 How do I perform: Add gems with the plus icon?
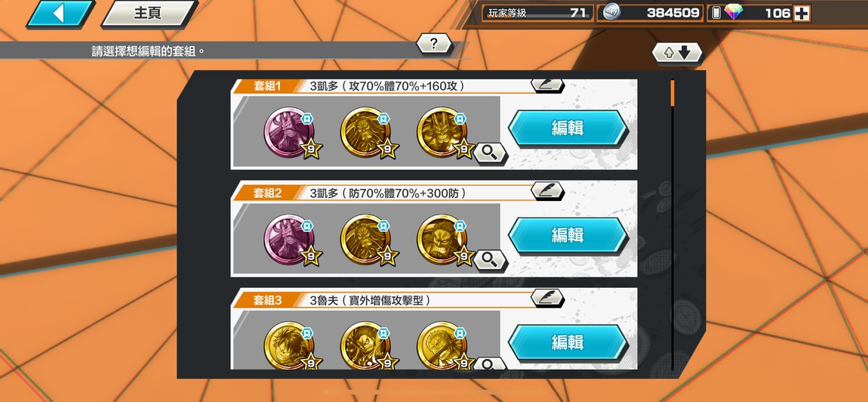click(x=802, y=14)
